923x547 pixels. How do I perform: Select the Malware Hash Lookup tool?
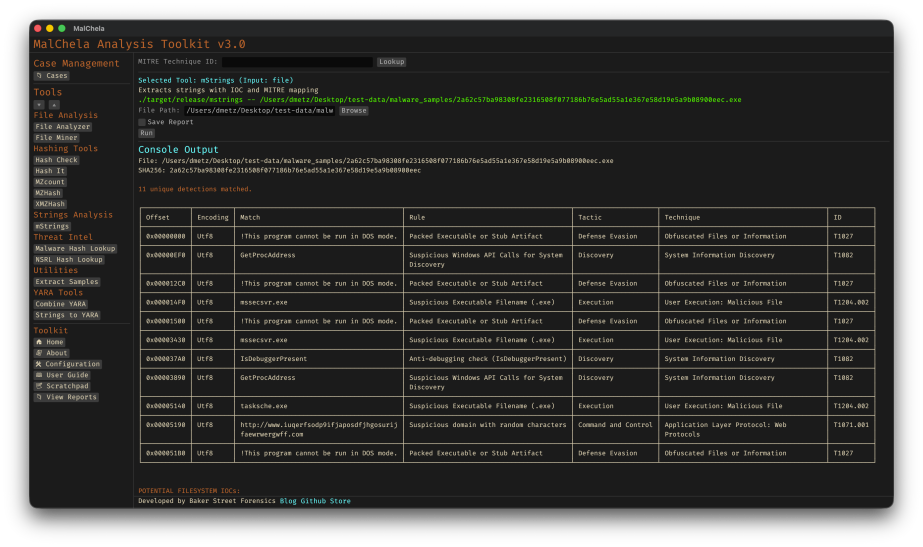coord(76,248)
